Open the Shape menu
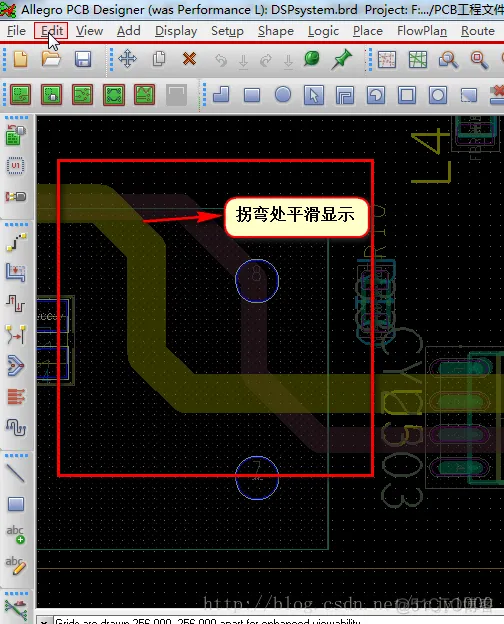The image size is (504, 624). 275,31
